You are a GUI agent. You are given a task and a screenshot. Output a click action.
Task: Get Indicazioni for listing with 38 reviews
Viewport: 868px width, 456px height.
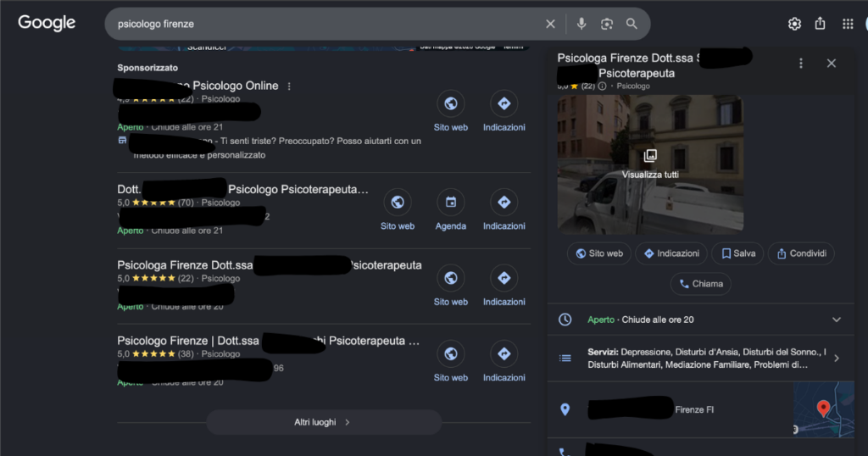click(x=504, y=363)
